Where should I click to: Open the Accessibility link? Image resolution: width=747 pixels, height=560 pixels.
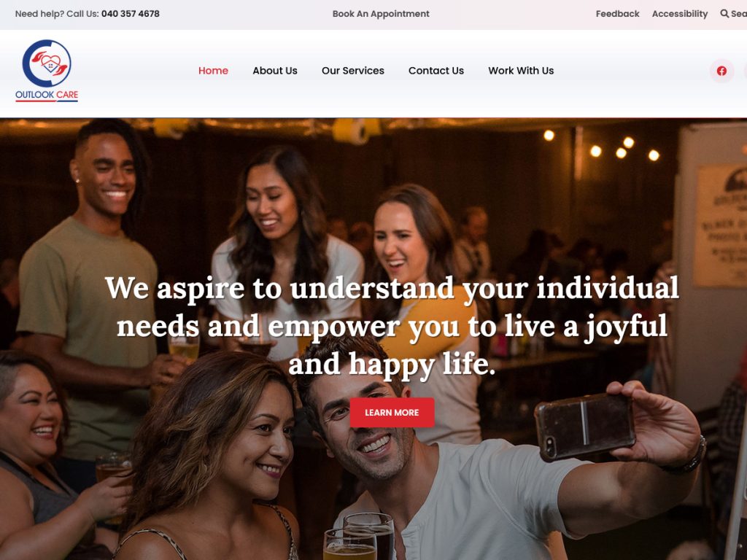click(680, 14)
